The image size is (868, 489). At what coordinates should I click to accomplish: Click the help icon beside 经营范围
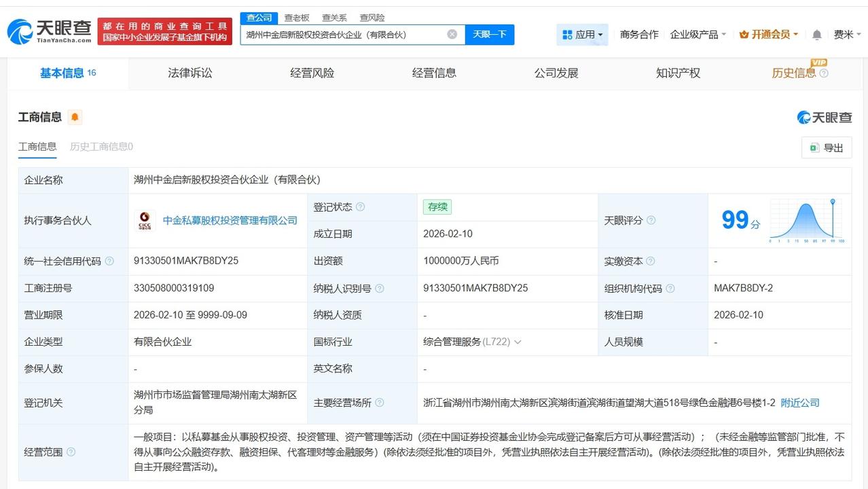[x=71, y=452]
